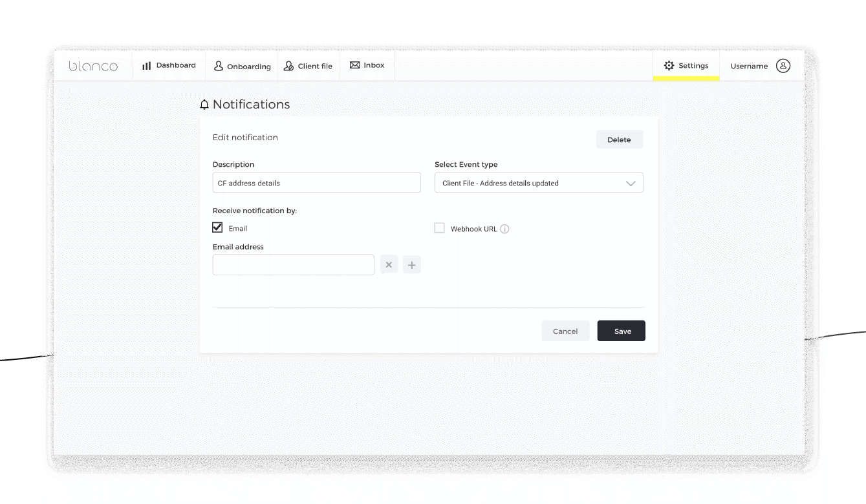This screenshot has width=866, height=504.
Task: Click the Email address field label
Action: [238, 247]
